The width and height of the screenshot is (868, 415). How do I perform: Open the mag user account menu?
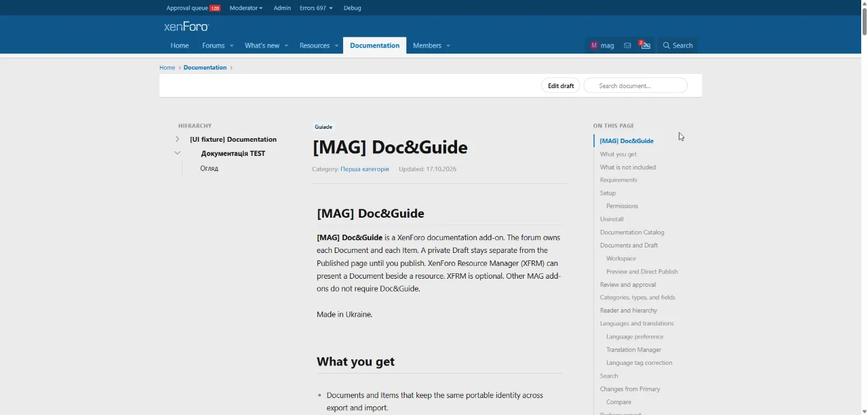[x=601, y=45]
